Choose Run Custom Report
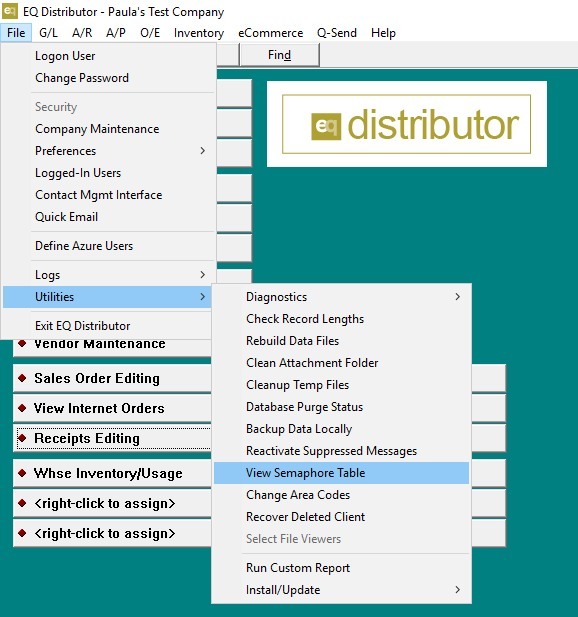578x617 pixels. (x=341, y=568)
